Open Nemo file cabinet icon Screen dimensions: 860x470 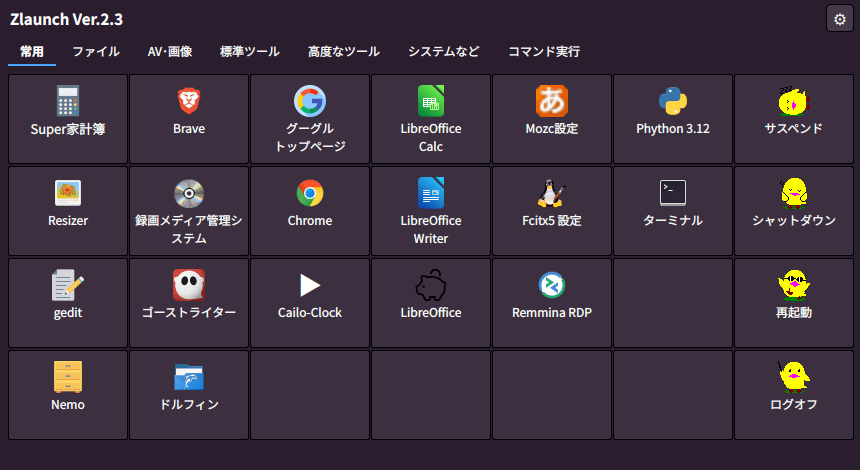(x=68, y=377)
